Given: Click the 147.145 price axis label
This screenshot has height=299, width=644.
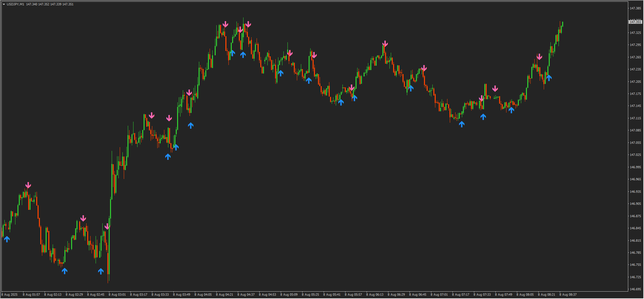Looking at the screenshot, I should click(x=635, y=106).
